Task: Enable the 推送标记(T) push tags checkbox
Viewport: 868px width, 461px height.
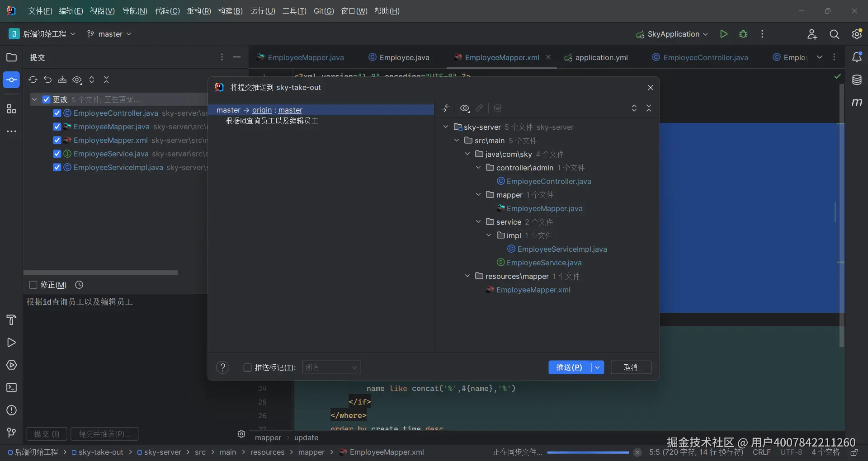Action: pos(247,367)
